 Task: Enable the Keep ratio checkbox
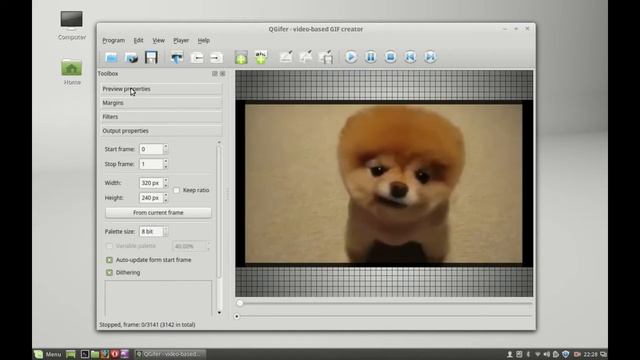point(176,190)
